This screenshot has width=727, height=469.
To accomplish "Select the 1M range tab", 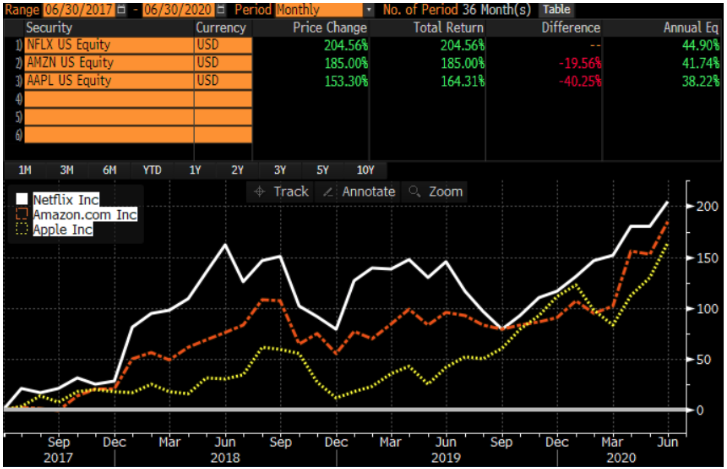I will (25, 170).
